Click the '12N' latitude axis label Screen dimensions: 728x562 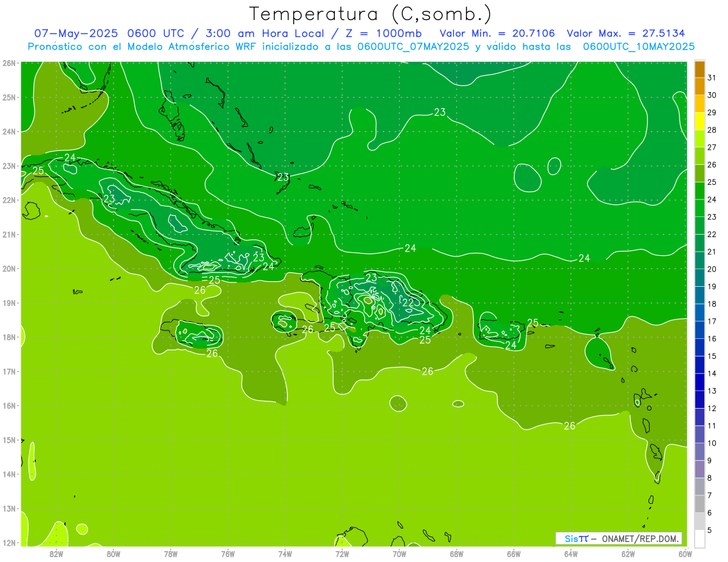[8, 543]
